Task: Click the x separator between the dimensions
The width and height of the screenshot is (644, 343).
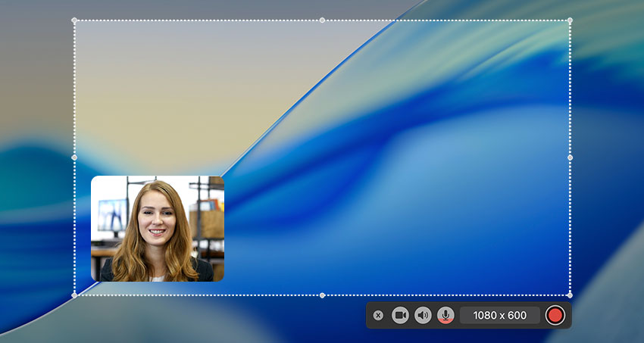Action: pyautogui.click(x=501, y=316)
